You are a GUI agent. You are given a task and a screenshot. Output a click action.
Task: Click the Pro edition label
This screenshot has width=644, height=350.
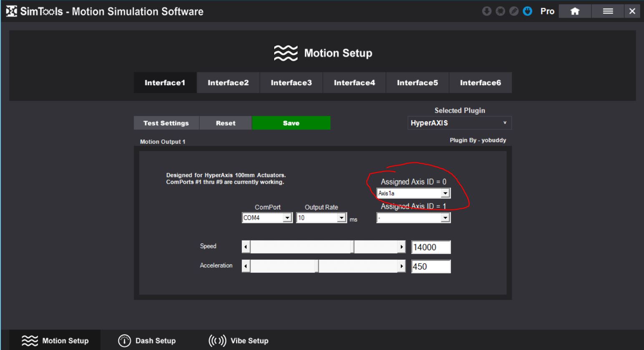547,11
